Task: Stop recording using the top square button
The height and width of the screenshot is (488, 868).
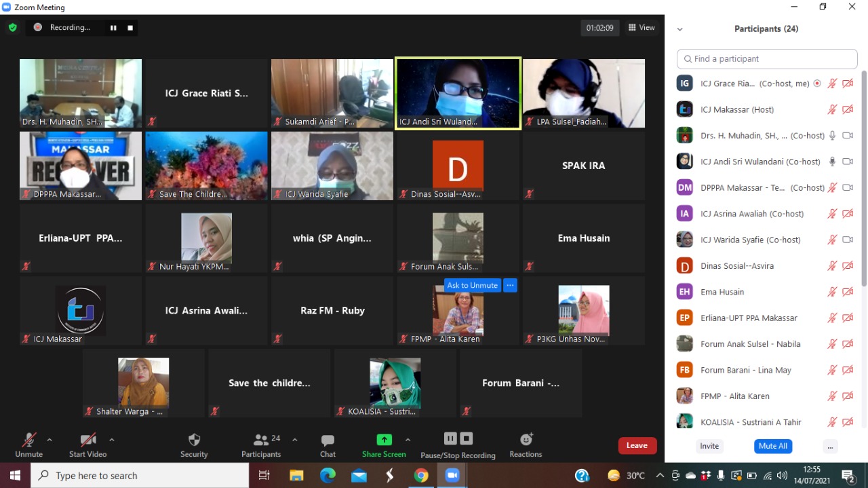Action: pos(130,28)
